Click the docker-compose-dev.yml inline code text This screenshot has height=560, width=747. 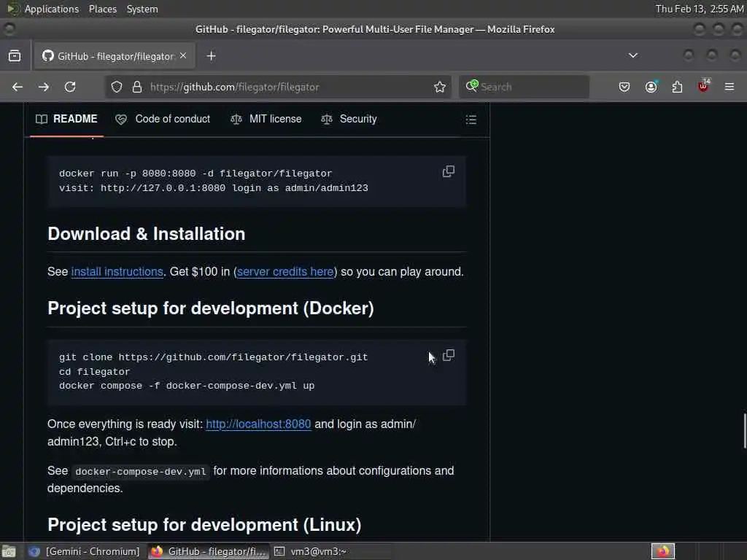click(141, 472)
